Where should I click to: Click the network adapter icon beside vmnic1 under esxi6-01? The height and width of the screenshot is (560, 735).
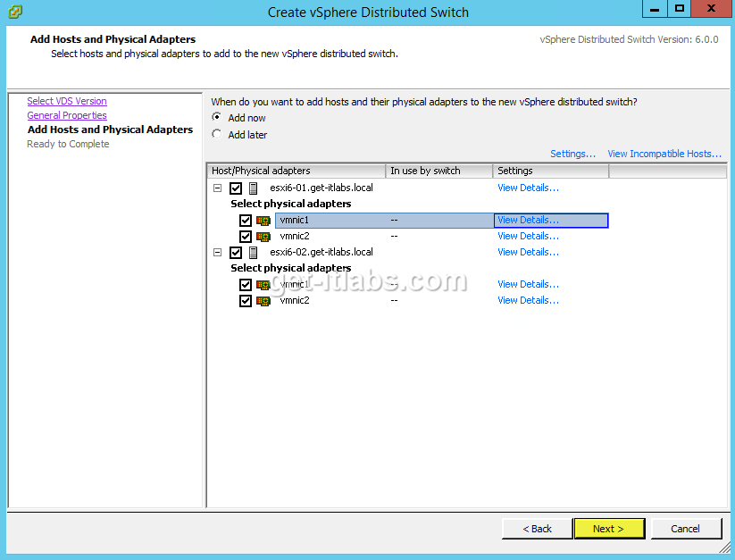click(x=264, y=220)
